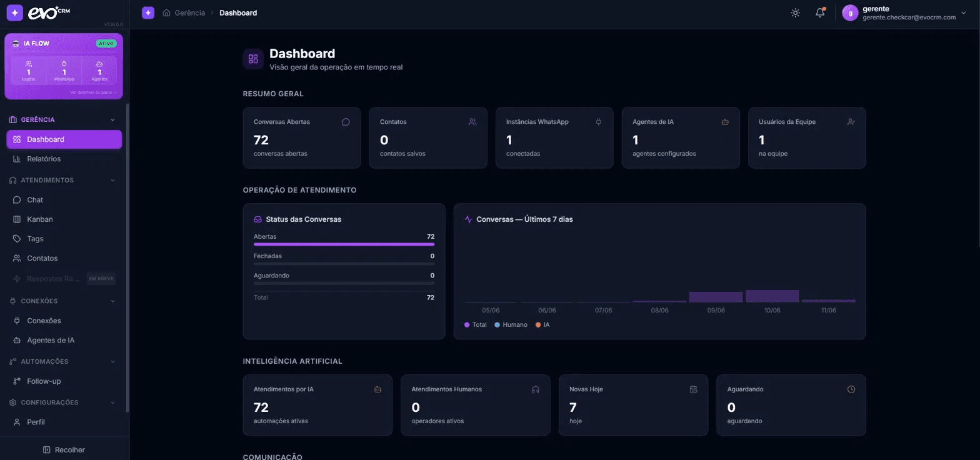
Task: Open Kanban board in sidebar
Action: point(64,219)
